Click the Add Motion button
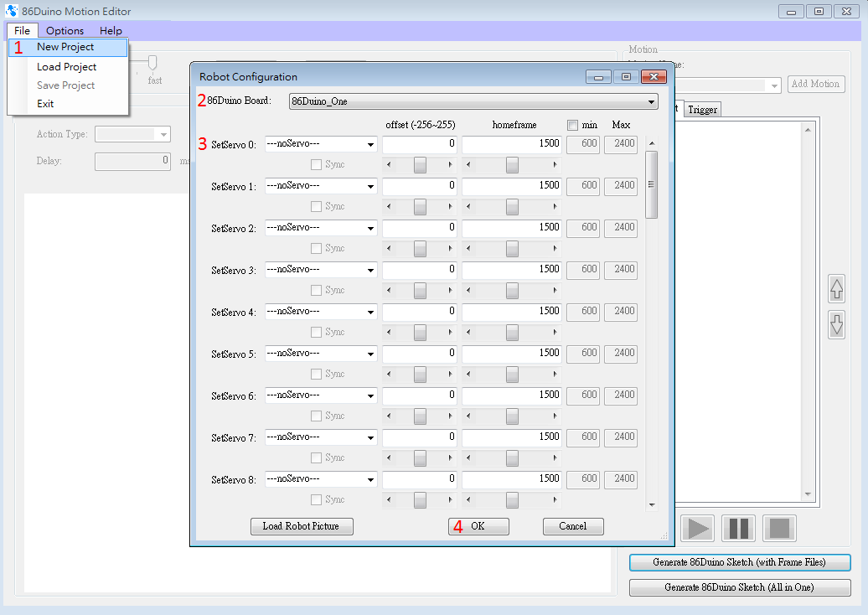868x615 pixels. [816, 84]
